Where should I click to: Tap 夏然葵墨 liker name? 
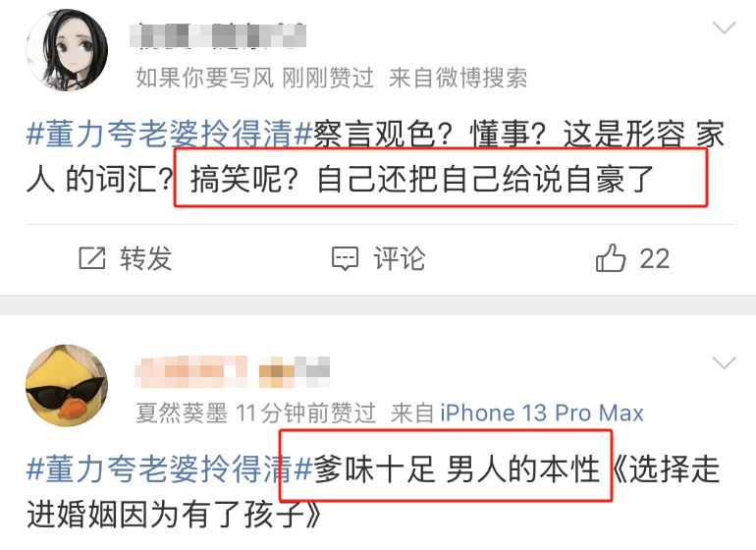(182, 413)
